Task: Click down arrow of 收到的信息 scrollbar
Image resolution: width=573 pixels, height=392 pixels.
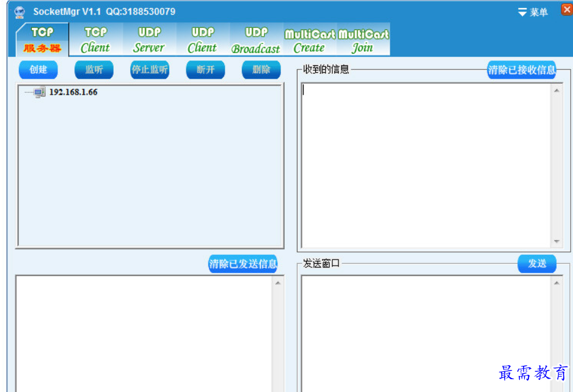Action: (x=557, y=241)
